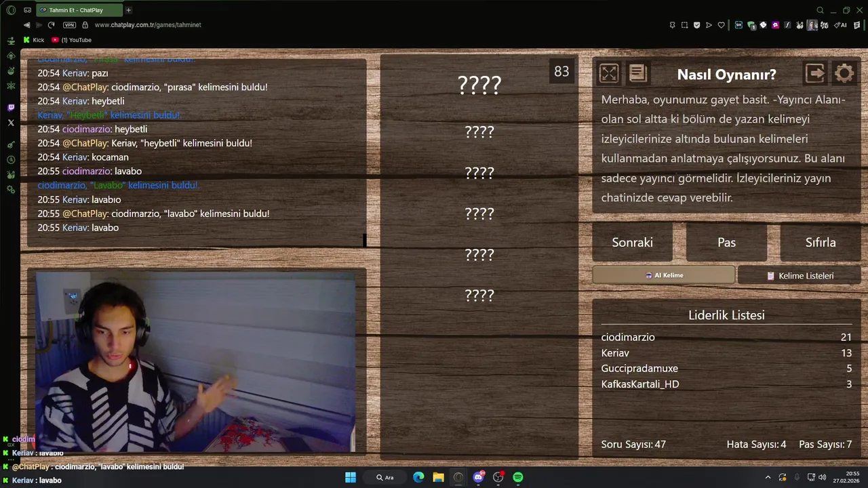Click the chat message 'Keriav: kocaman'
Image resolution: width=868 pixels, height=488 pixels.
coord(83,157)
